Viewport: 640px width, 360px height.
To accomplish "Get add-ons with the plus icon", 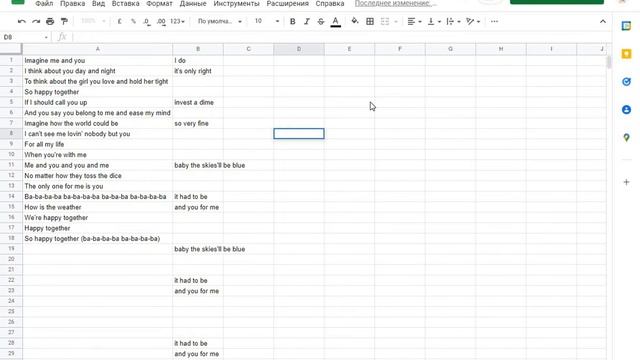I will (x=626, y=182).
